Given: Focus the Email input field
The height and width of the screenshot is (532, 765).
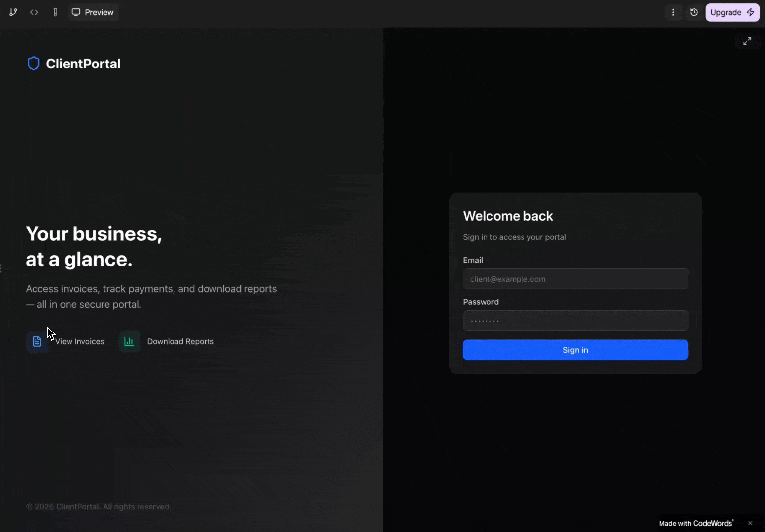Looking at the screenshot, I should 575,279.
